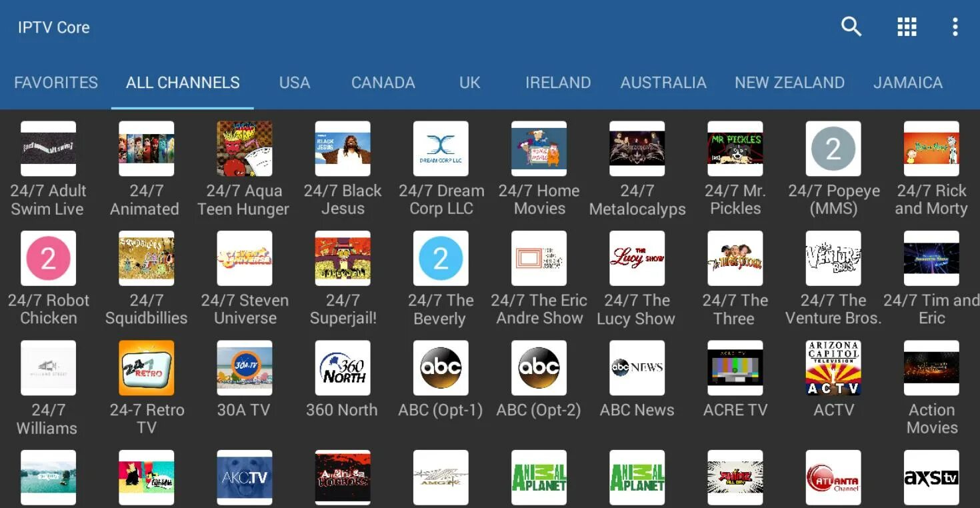980x508 pixels.
Task: Open the three-dot overflow menu
Action: 955,27
